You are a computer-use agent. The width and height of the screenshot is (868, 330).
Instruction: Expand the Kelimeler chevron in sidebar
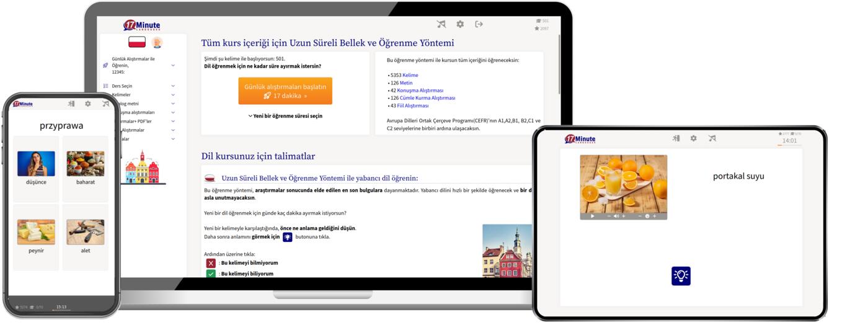point(173,95)
